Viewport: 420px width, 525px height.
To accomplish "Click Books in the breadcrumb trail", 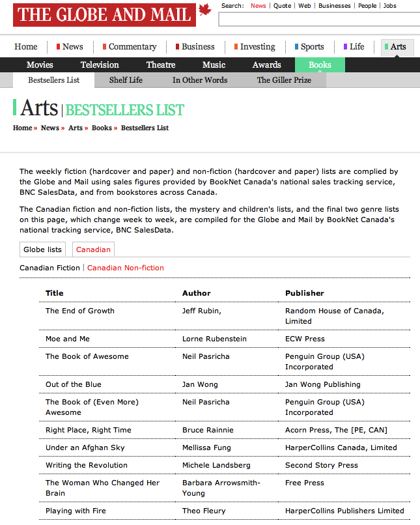I will 102,128.
